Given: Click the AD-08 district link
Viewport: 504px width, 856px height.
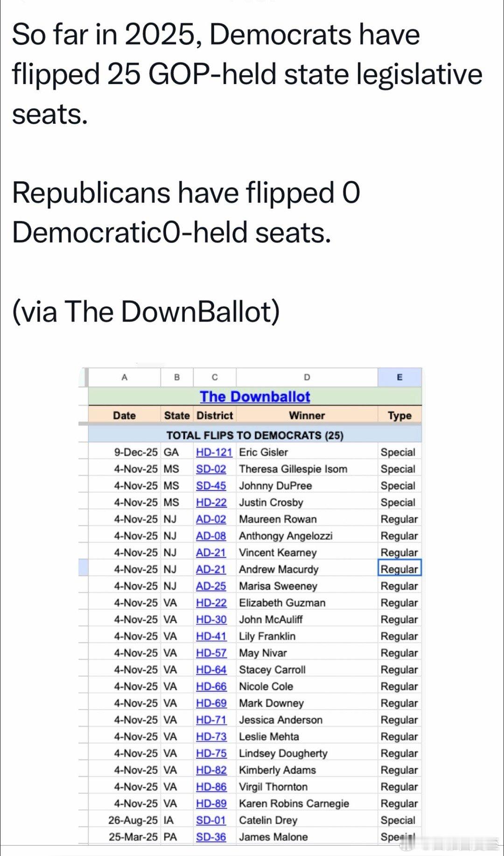Looking at the screenshot, I should (x=211, y=536).
